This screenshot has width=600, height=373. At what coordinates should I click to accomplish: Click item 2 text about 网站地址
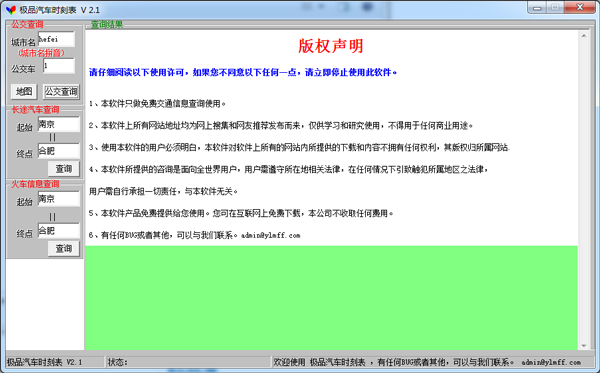click(x=281, y=125)
